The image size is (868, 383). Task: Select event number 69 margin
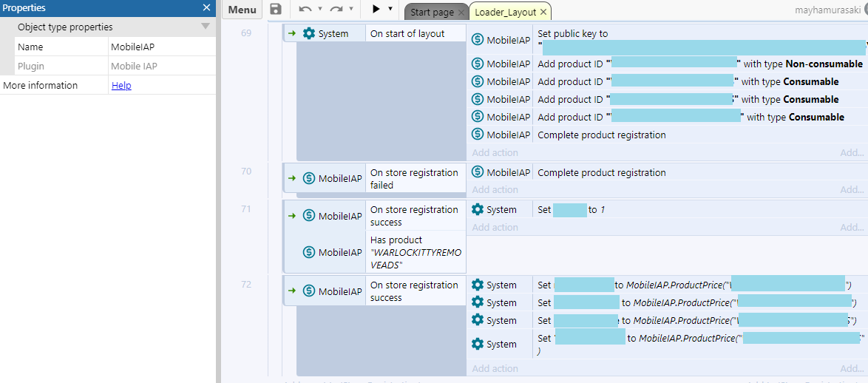pyautogui.click(x=245, y=33)
